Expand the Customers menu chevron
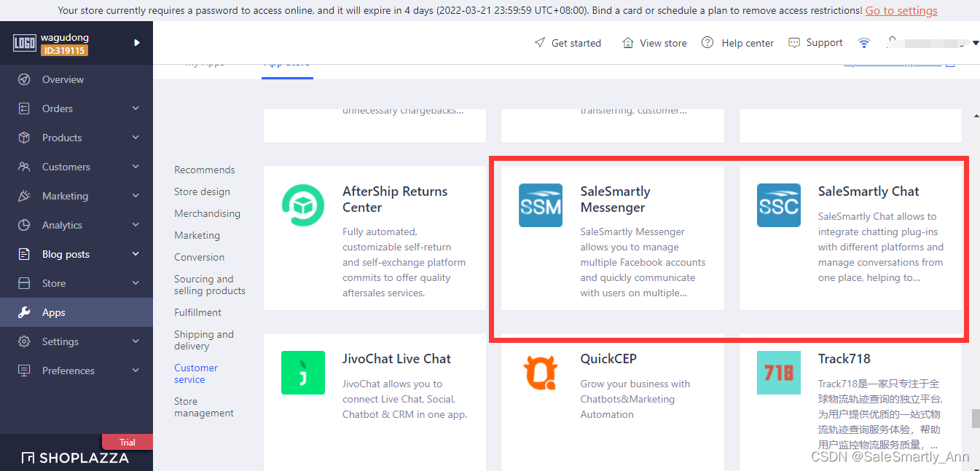980x471 pixels. pos(136,167)
